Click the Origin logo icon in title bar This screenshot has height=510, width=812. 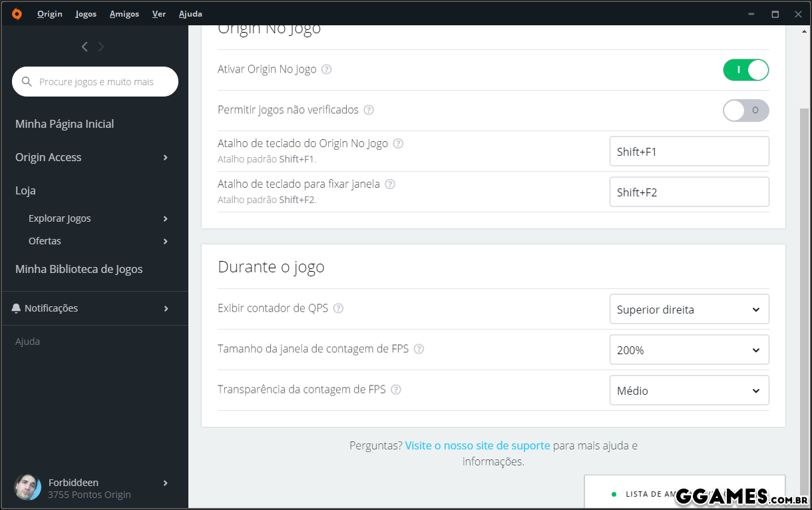[x=17, y=13]
